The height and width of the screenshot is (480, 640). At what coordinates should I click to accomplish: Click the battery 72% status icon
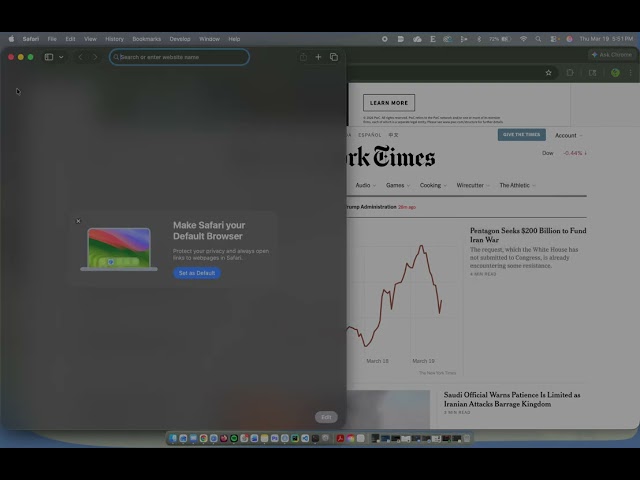500,39
